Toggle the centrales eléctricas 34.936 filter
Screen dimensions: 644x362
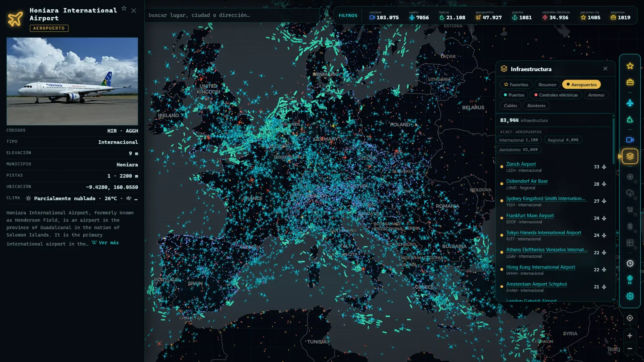click(x=556, y=16)
